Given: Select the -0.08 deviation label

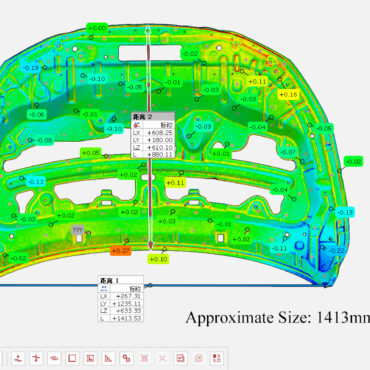Looking at the screenshot, I should pos(44,140).
